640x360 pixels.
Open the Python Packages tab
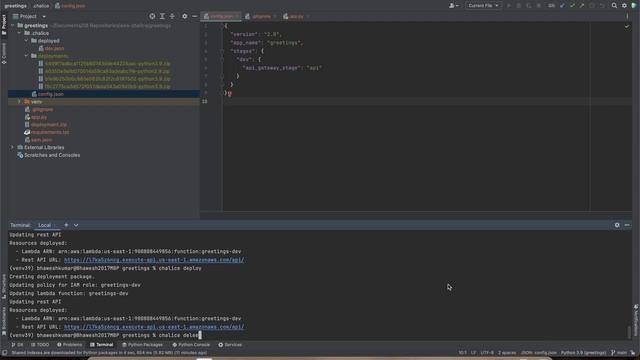(x=142, y=345)
